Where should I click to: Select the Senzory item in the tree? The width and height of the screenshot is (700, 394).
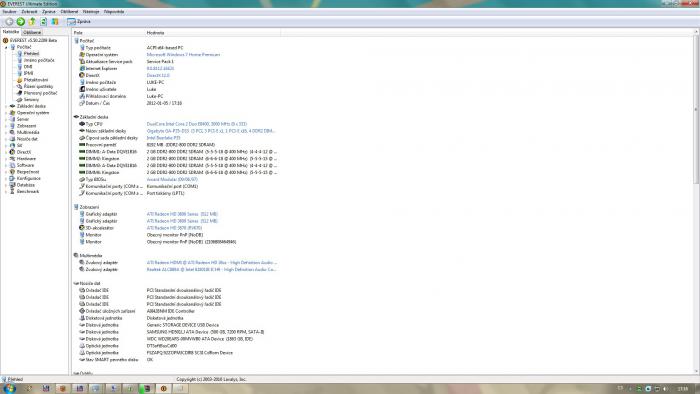(x=31, y=100)
